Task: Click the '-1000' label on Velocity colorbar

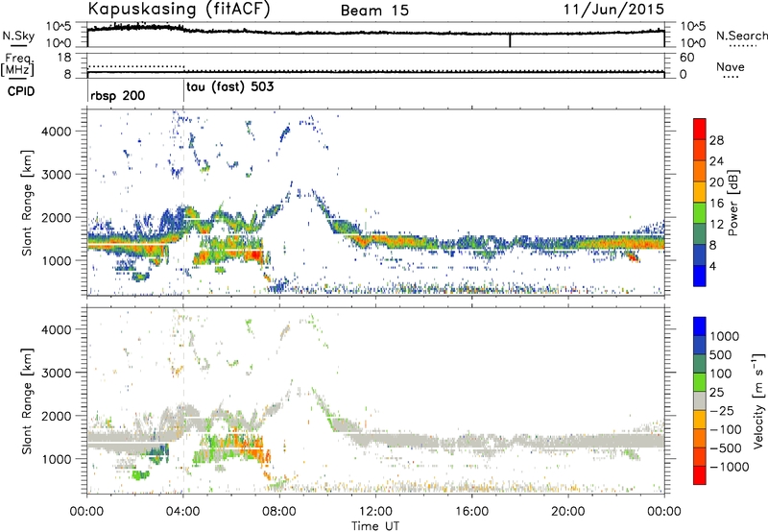Action: [730, 467]
